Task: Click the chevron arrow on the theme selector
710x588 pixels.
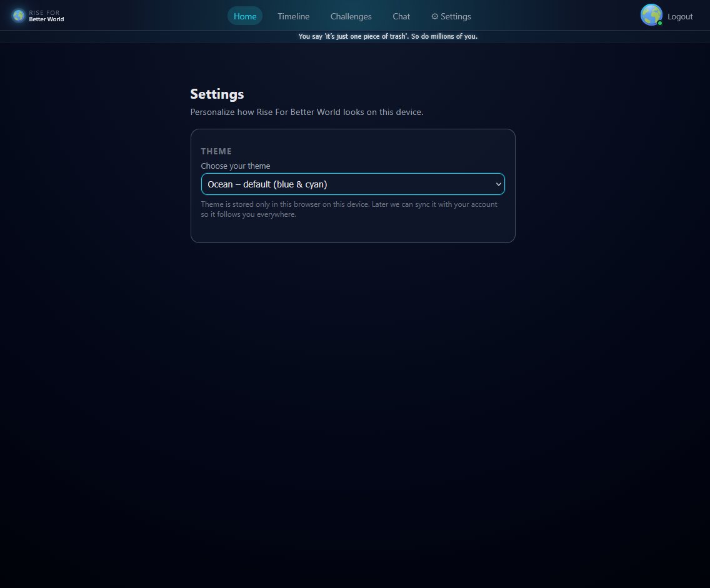Action: click(x=499, y=184)
